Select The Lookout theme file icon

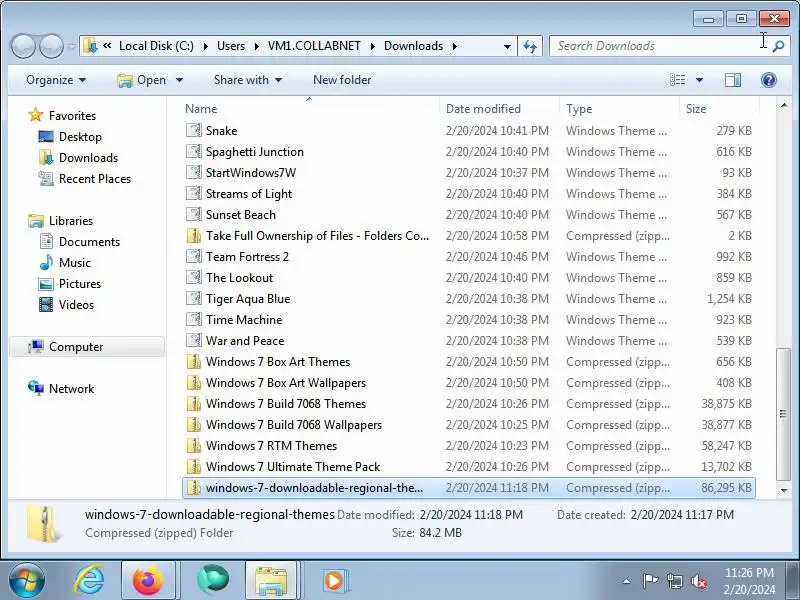(193, 278)
